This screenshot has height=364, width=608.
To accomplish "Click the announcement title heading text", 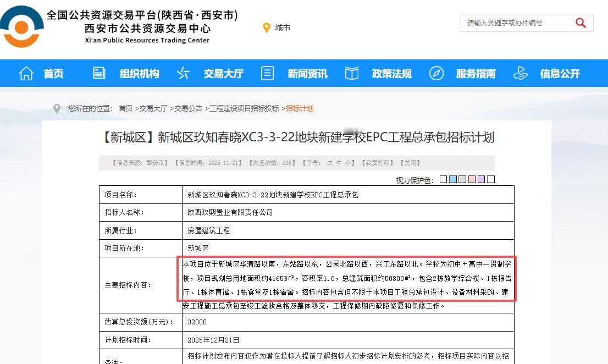I will (x=297, y=137).
